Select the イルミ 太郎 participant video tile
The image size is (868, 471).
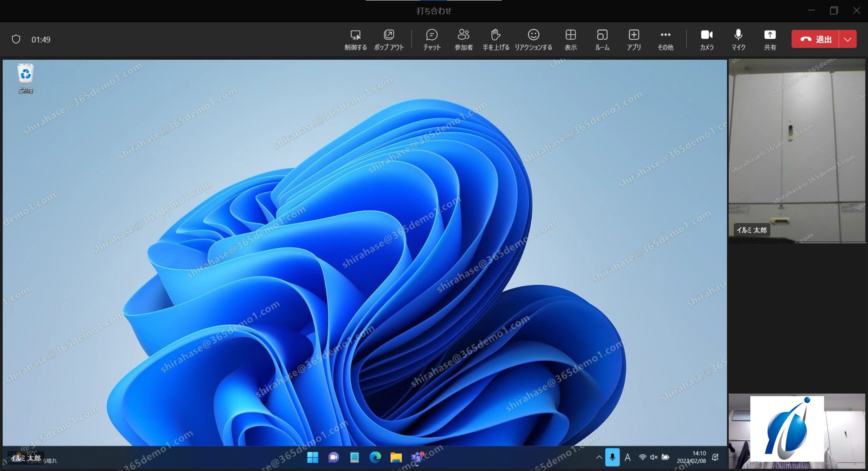pos(797,151)
